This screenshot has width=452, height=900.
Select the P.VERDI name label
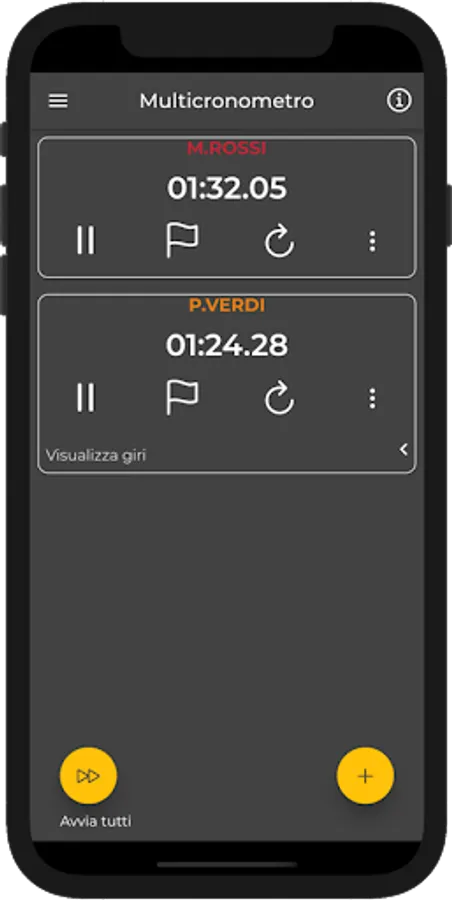(227, 305)
